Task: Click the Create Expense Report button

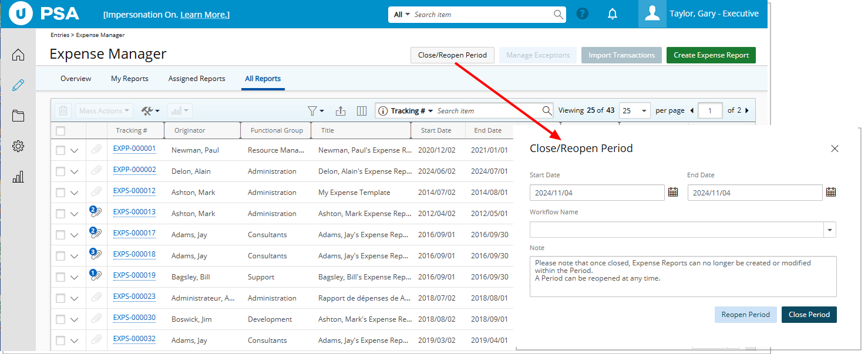Action: (711, 55)
